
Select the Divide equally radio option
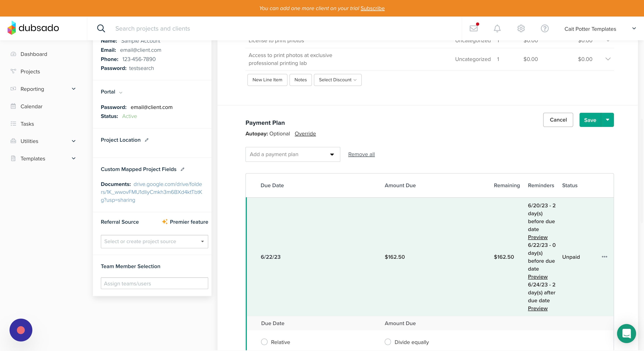[388, 342]
